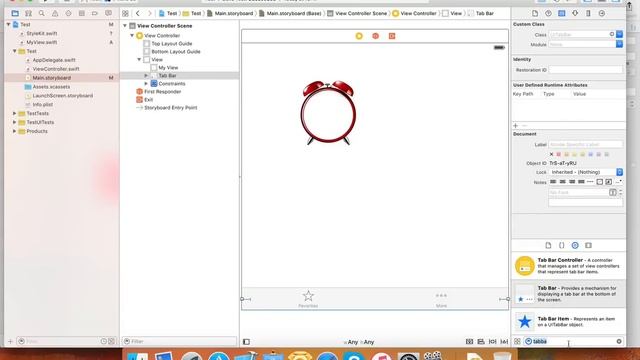The height and width of the screenshot is (360, 640).
Task: Open the Class dropdown arrow
Action: tap(619, 34)
